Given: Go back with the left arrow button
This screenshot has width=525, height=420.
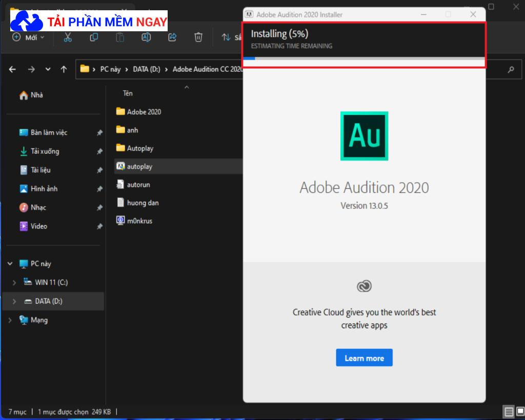Looking at the screenshot, I should (12, 69).
